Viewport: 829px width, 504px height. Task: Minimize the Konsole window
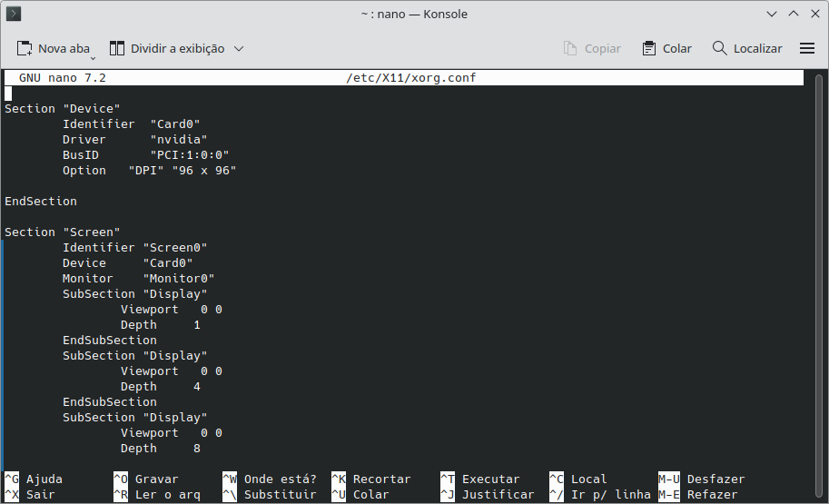[772, 14]
